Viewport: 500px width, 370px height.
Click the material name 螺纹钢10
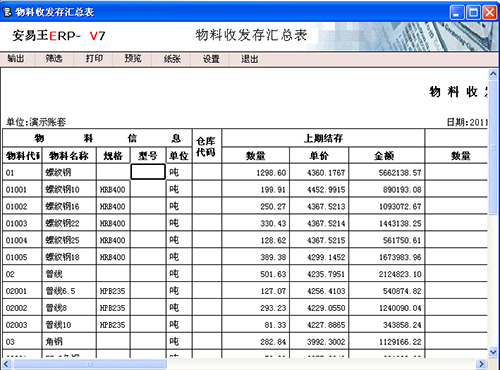tap(62, 190)
